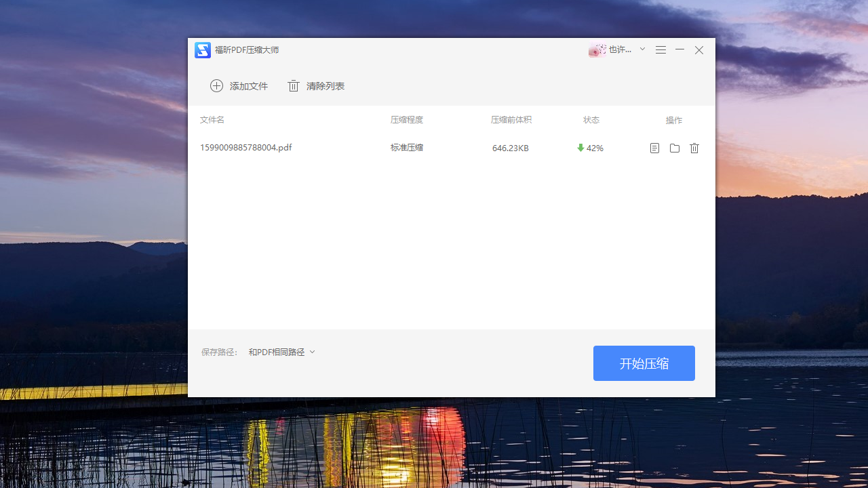Click the 操作 column header
Viewport: 868px width, 488px height.
(673, 119)
